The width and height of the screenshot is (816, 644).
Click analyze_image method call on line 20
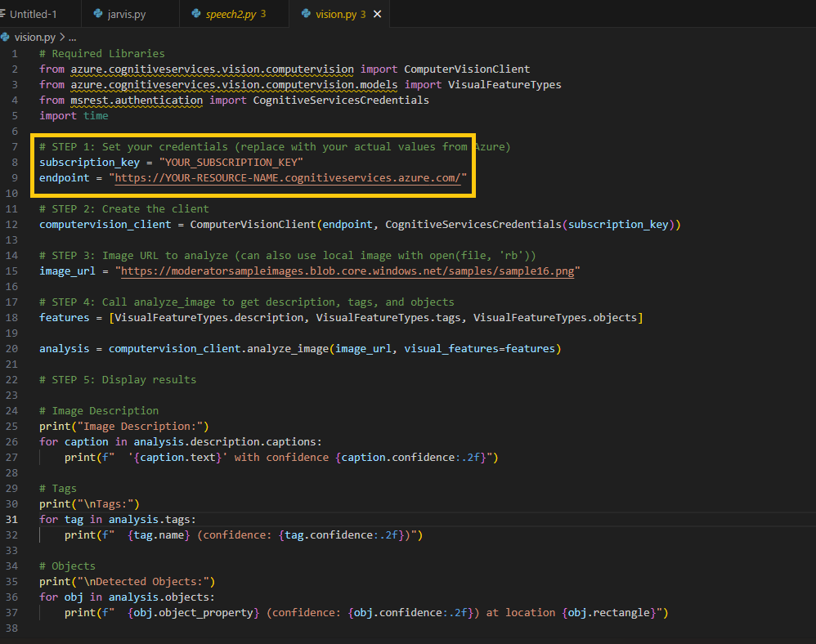pos(288,349)
